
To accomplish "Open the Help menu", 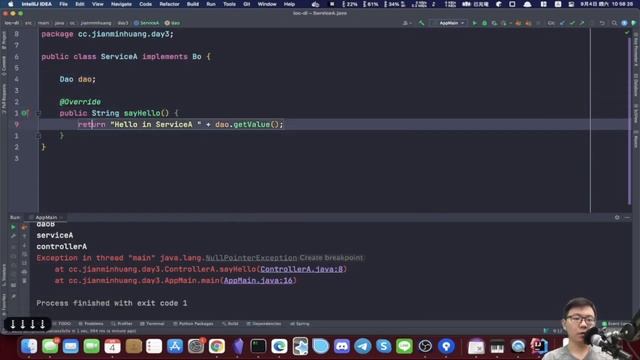I will (289, 4).
